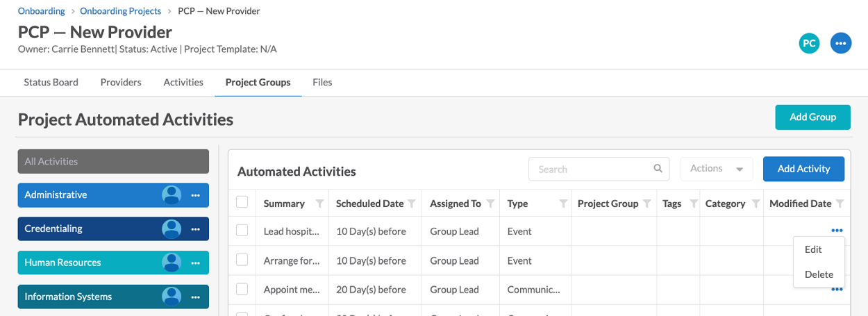
Task: Check the select-all header checkbox
Action: [x=242, y=202]
